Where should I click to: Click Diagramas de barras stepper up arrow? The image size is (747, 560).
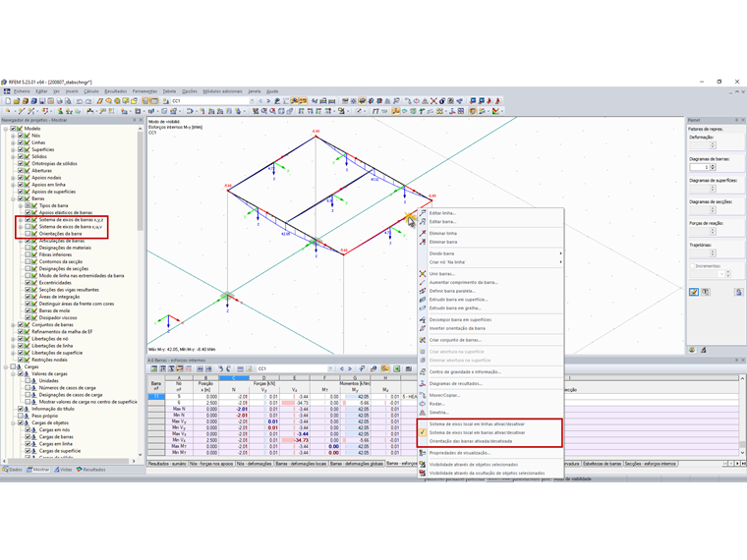pos(713,165)
